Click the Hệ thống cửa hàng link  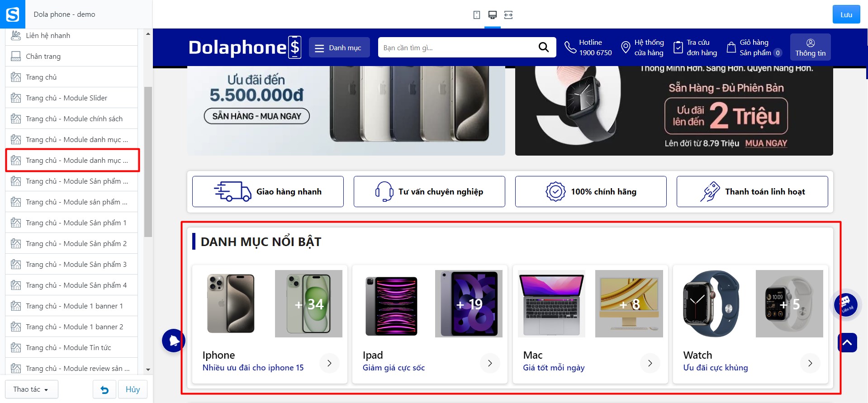click(x=643, y=47)
